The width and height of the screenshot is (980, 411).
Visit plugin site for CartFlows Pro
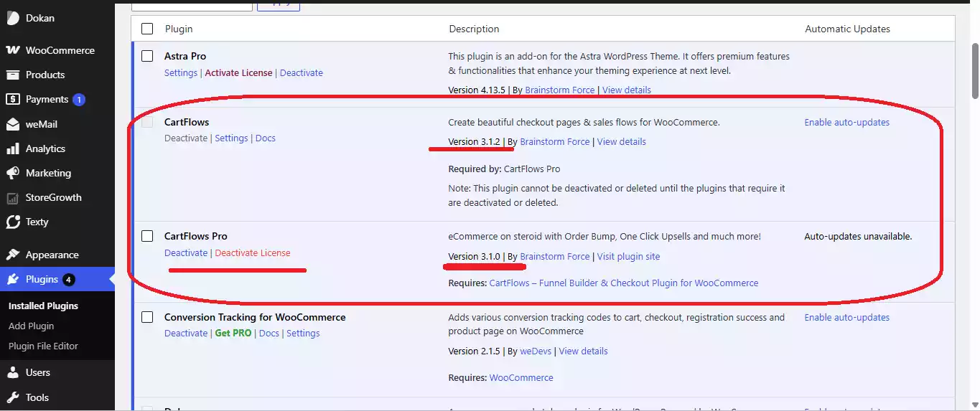point(628,256)
